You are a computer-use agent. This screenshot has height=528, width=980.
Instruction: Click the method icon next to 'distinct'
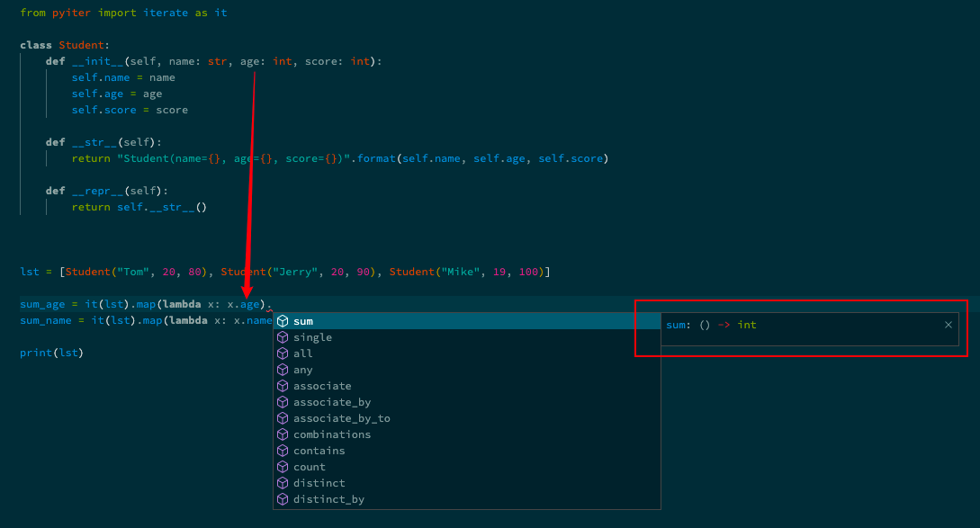click(x=283, y=484)
